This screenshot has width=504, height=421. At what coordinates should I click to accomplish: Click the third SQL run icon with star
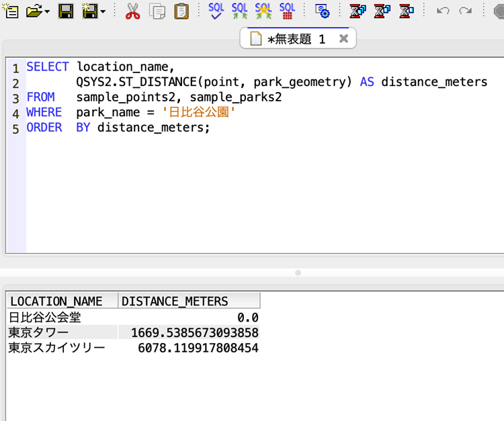point(263,11)
